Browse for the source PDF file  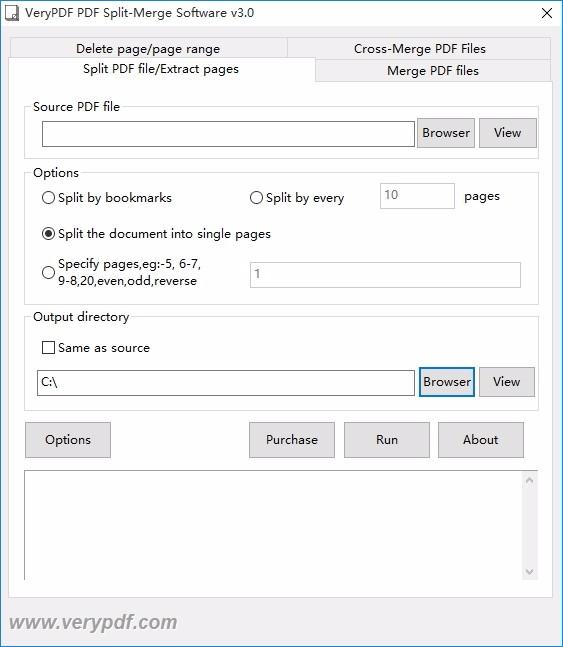pos(446,133)
